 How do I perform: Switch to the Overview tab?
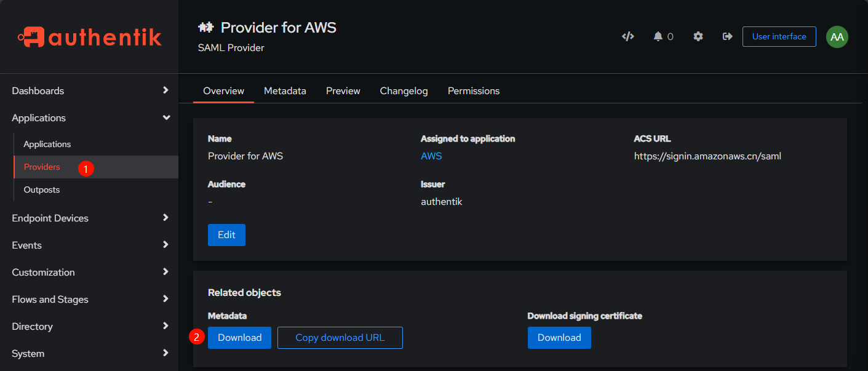point(223,90)
